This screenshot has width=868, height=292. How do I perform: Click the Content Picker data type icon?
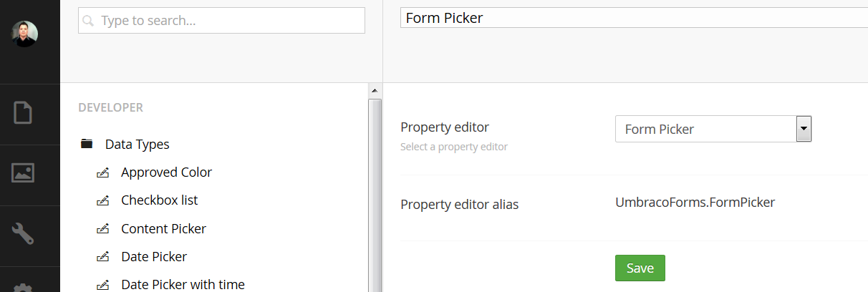click(102, 229)
